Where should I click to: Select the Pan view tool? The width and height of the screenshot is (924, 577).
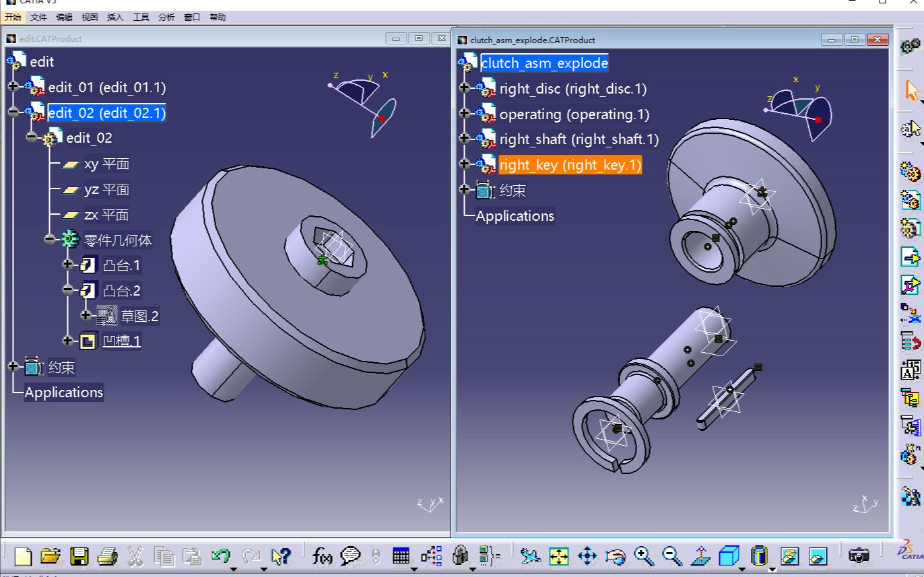click(x=587, y=556)
